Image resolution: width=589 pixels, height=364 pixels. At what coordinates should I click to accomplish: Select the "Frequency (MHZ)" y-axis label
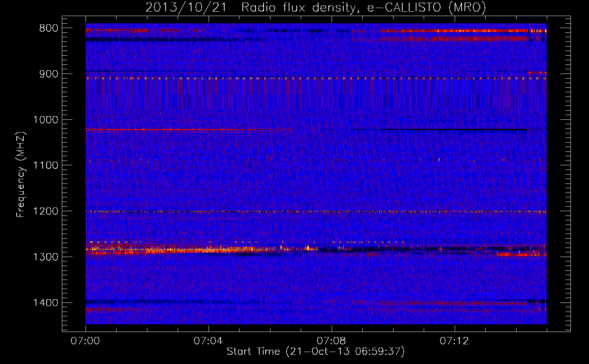(21, 175)
